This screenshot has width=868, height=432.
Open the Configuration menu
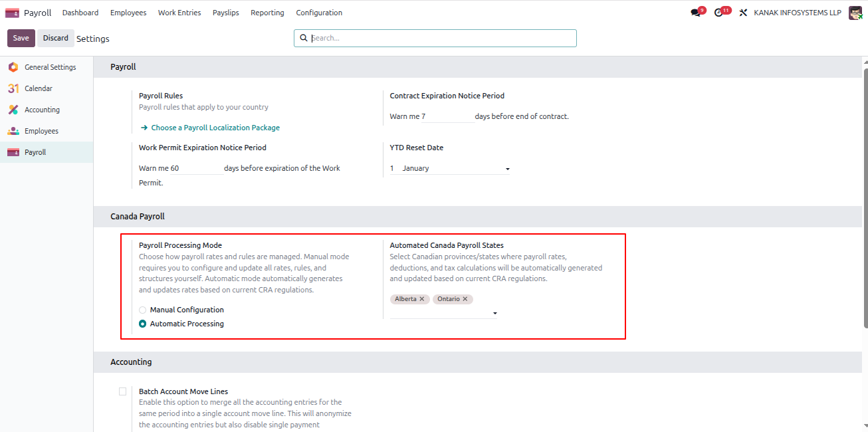(x=319, y=13)
